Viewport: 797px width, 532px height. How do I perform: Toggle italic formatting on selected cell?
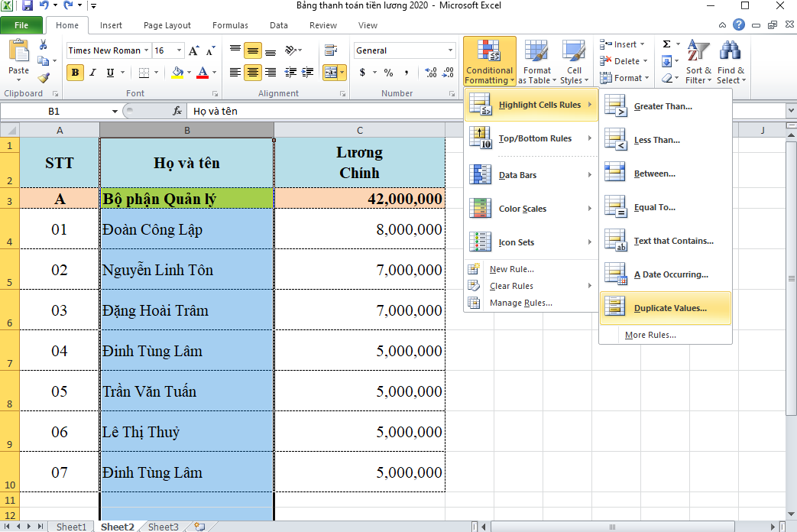92,72
